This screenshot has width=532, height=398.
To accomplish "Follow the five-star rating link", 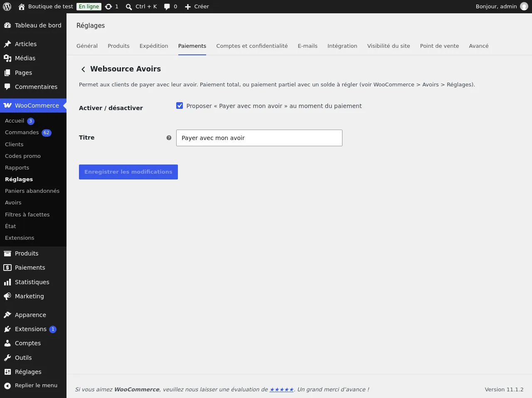I will (282, 390).
